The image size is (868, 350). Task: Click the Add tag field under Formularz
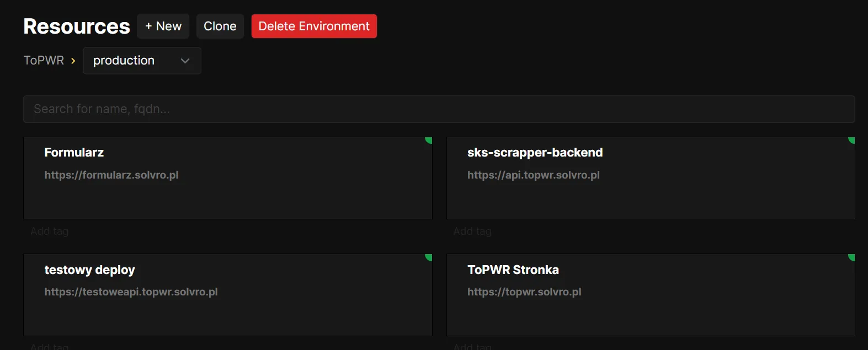(x=50, y=231)
